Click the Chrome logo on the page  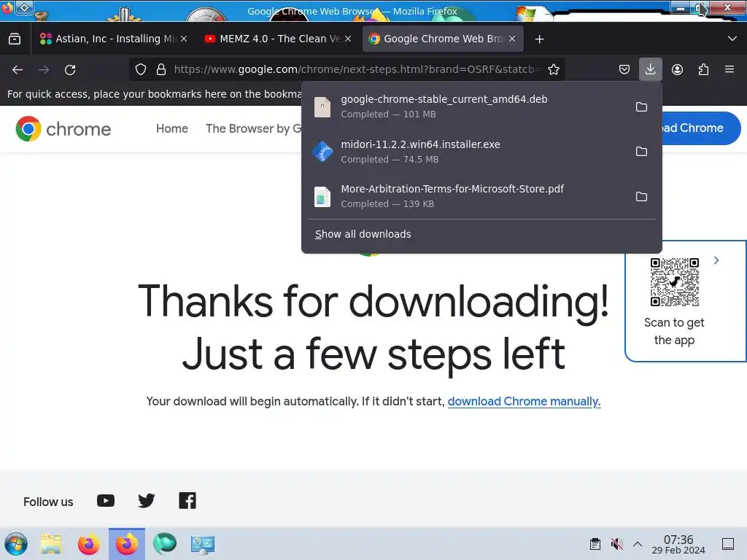click(63, 128)
